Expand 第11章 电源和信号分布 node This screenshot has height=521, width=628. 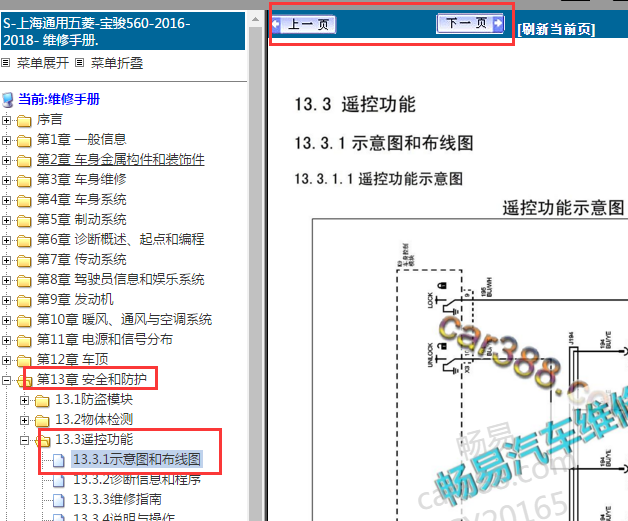[6, 340]
